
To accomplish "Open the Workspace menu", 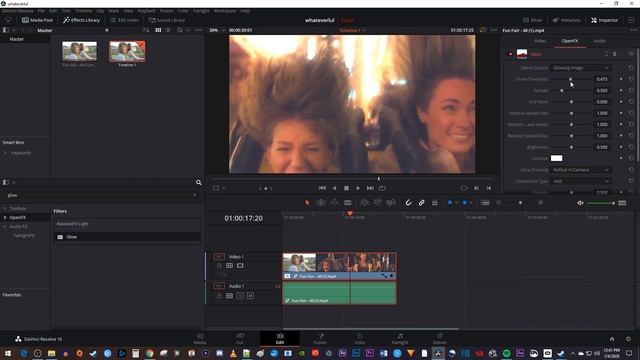I will coord(225,11).
